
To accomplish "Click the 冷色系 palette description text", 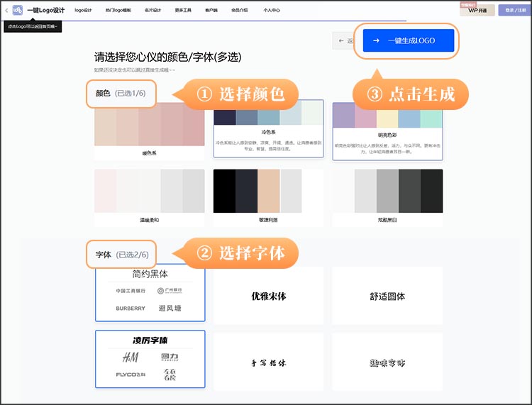I will 268,145.
